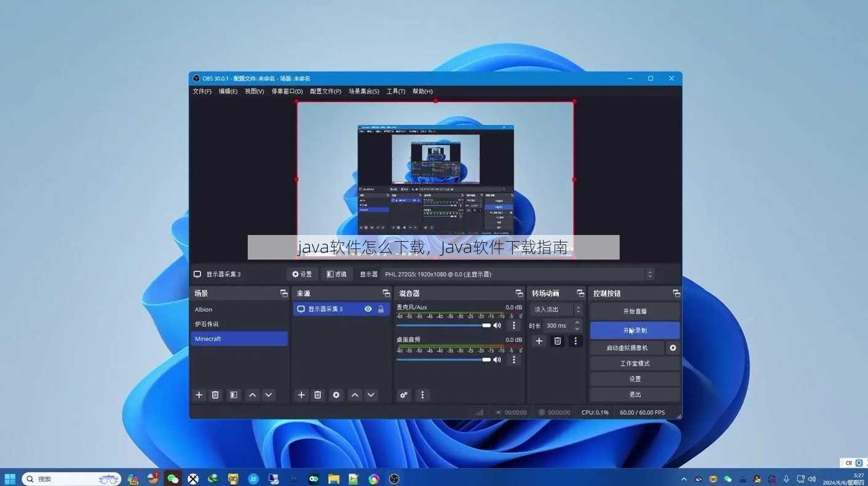Pop out the 来源 dock panel
This screenshot has height=486, width=868.
(386, 293)
